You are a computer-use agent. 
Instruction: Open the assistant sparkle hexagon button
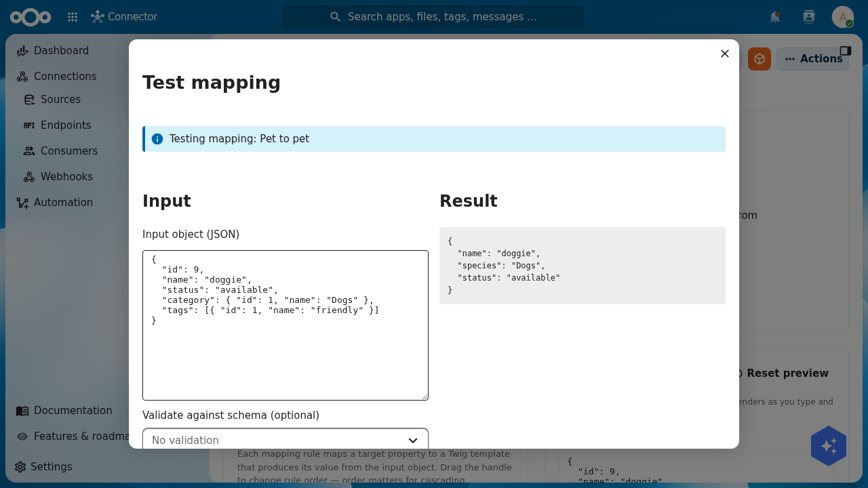click(x=829, y=446)
